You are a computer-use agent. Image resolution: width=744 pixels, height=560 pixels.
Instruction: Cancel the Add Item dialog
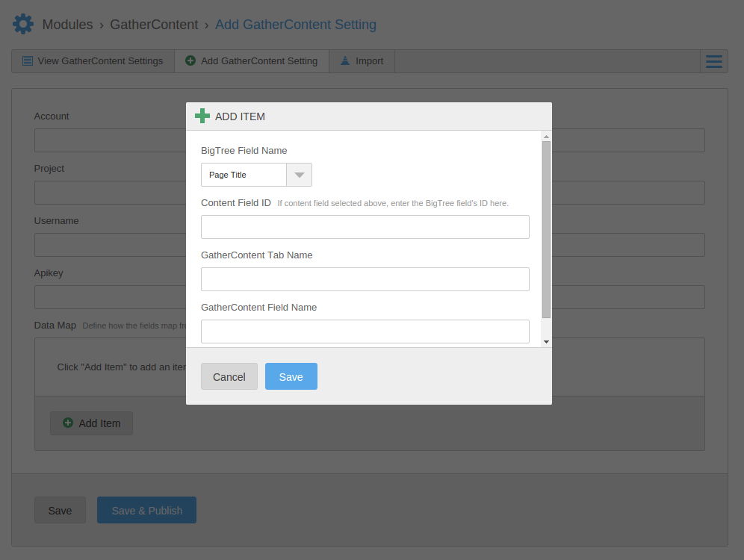click(229, 376)
